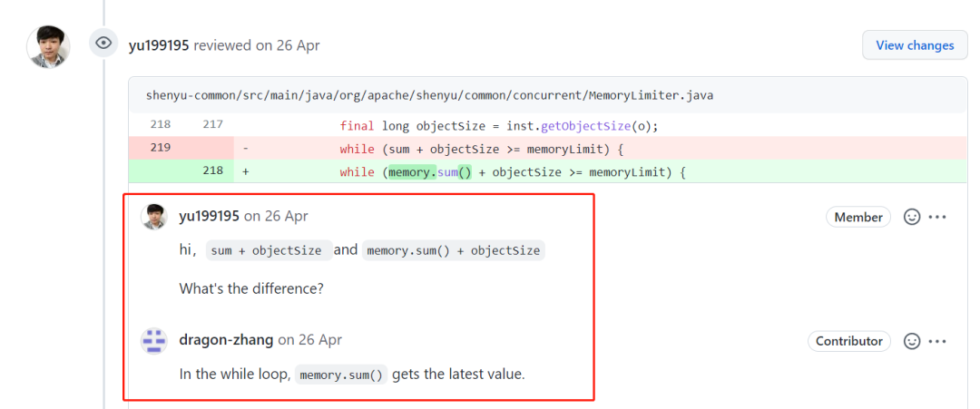Click 'reviewed on 26 Apr' timestamp in header
Screen dimensions: 980x409
click(x=257, y=45)
